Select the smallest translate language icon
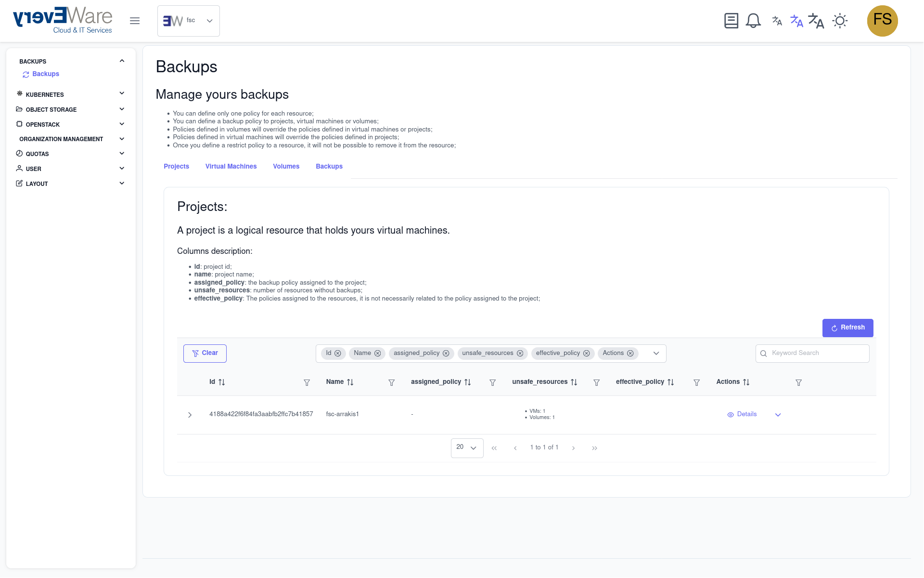This screenshot has height=578, width=924. [x=777, y=21]
